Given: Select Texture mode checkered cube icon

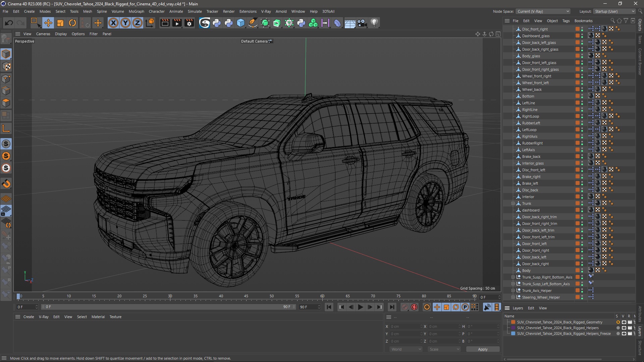Looking at the screenshot, I should click(x=6, y=66).
